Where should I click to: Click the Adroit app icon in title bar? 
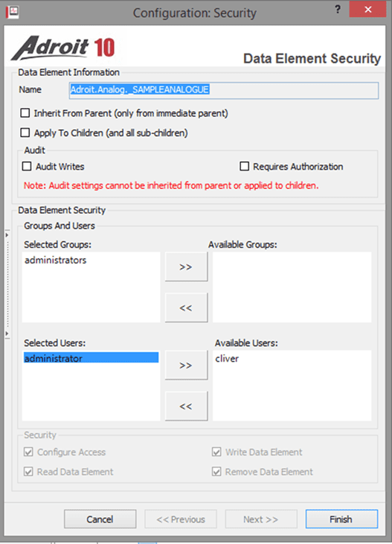pos(13,12)
